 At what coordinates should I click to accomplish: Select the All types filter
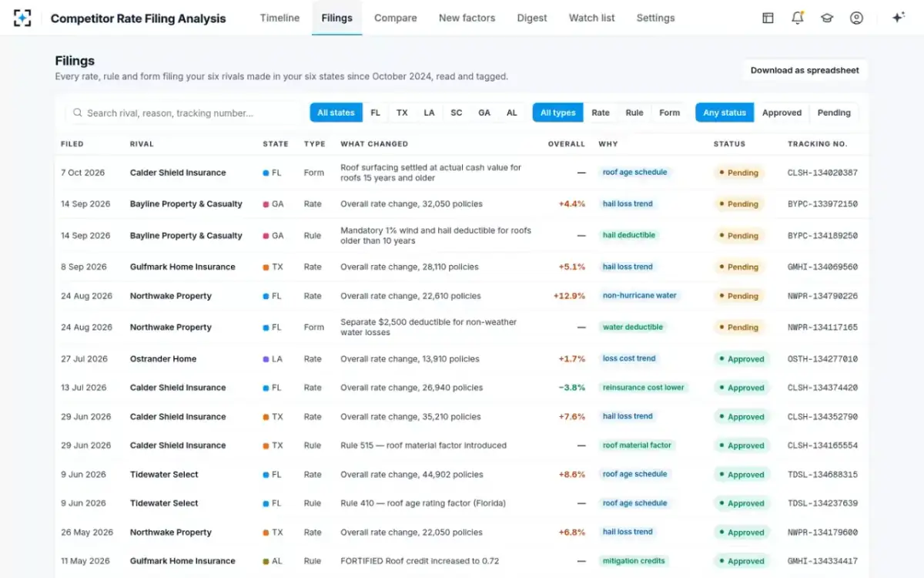coord(557,113)
